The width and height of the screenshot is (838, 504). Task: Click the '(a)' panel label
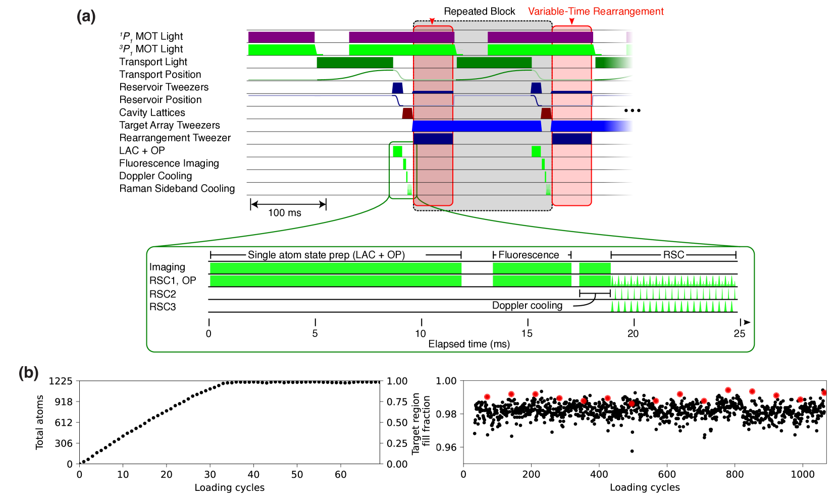[86, 16]
